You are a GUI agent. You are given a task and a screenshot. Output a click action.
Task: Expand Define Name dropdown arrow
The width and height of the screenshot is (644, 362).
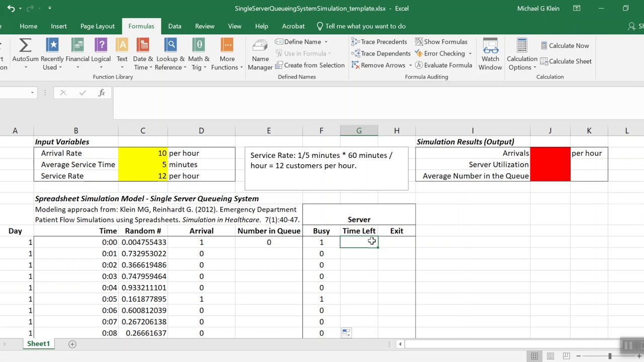326,42
